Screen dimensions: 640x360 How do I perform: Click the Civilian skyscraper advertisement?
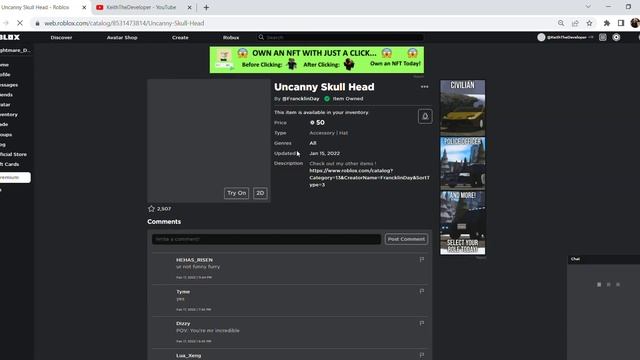point(462,167)
